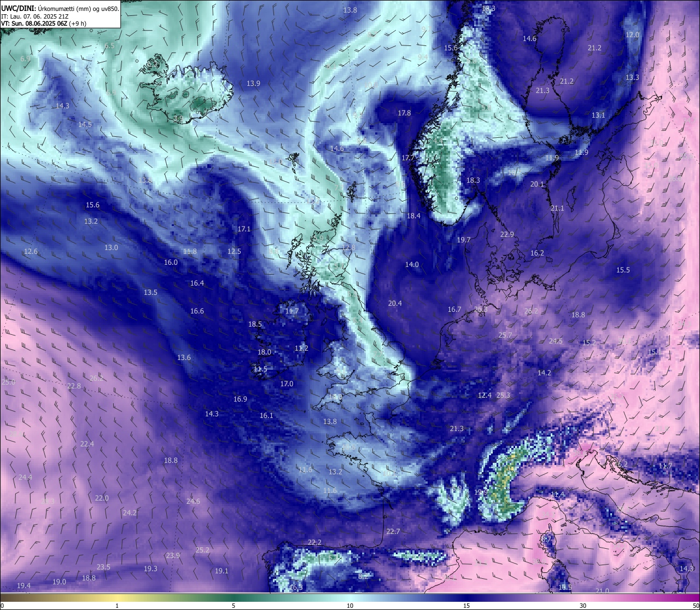The height and width of the screenshot is (610, 700).
Task: Click the value 18.4 south of Norway
Action: [413, 216]
